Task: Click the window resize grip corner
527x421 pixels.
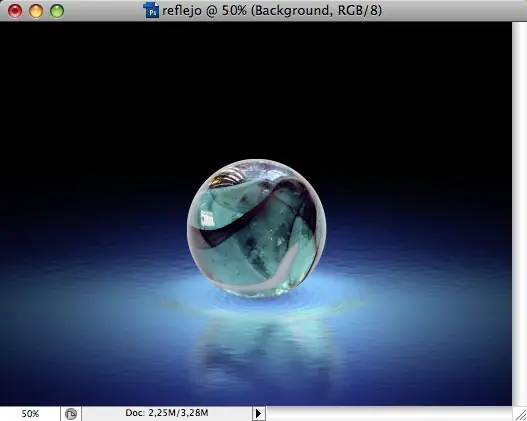Action: [x=520, y=414]
